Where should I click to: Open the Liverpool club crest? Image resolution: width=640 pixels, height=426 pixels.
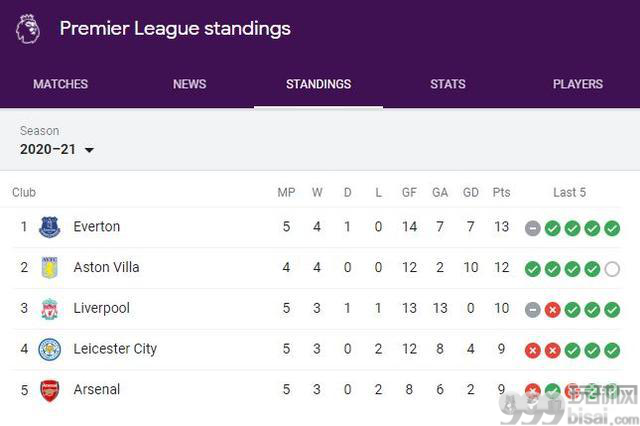(x=49, y=308)
